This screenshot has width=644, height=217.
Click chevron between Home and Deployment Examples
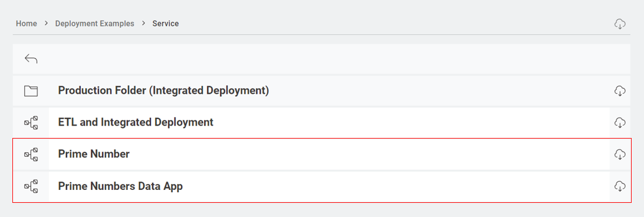(46, 24)
